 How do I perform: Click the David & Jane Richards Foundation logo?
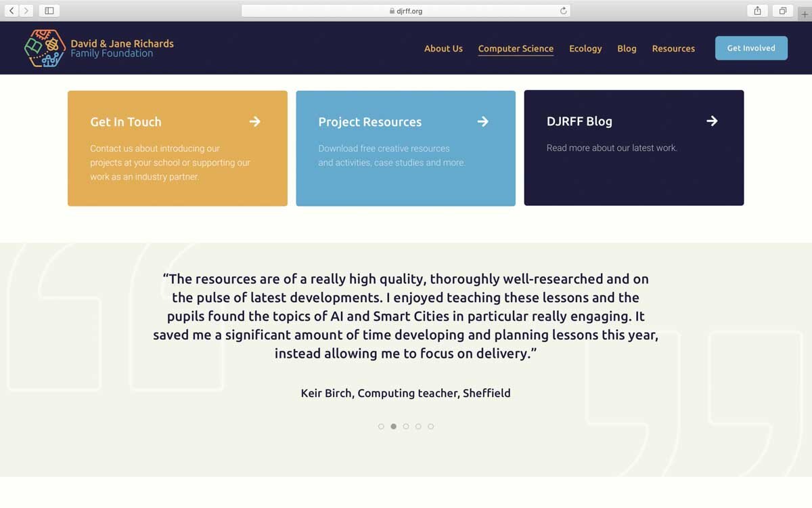point(99,48)
